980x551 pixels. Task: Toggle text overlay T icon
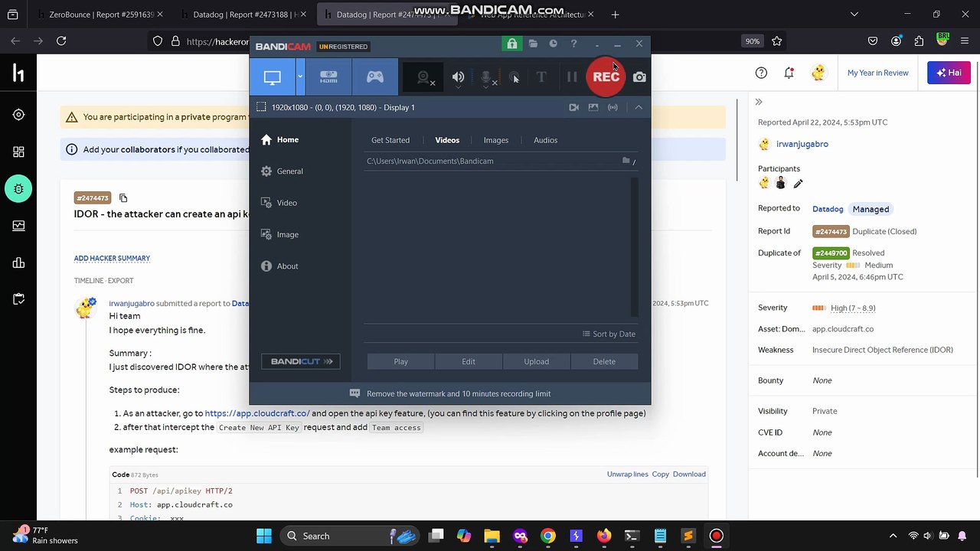pyautogui.click(x=541, y=77)
